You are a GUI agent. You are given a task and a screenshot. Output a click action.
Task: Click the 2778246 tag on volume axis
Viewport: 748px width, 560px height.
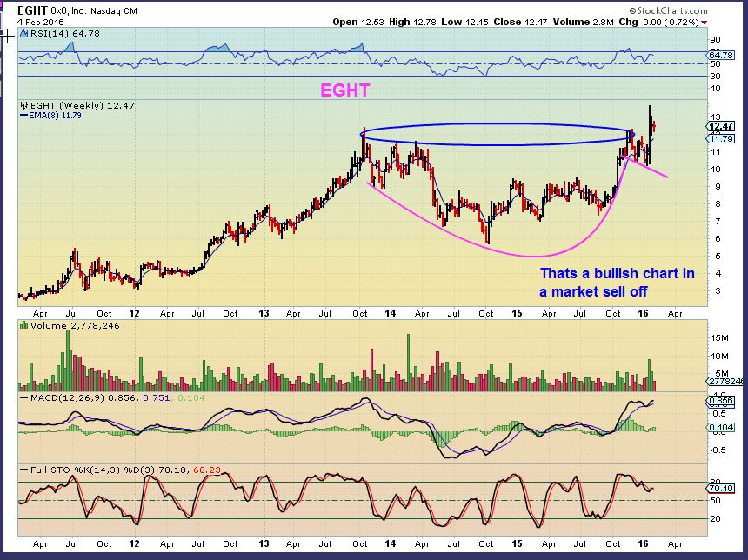coord(725,382)
